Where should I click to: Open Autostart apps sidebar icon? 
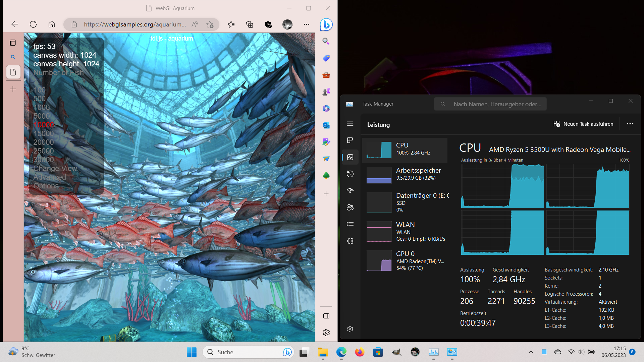coord(350,190)
